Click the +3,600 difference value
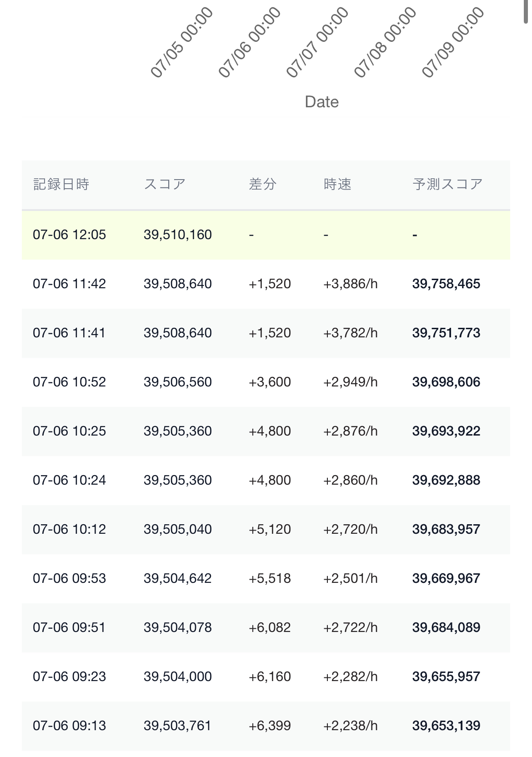Viewport: 532px width, 757px height. [270, 382]
